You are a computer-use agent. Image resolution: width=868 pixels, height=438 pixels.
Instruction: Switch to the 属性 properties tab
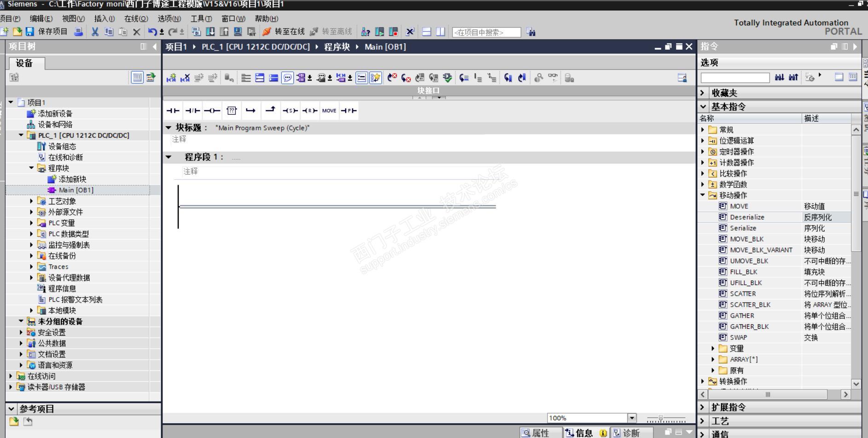click(x=541, y=433)
